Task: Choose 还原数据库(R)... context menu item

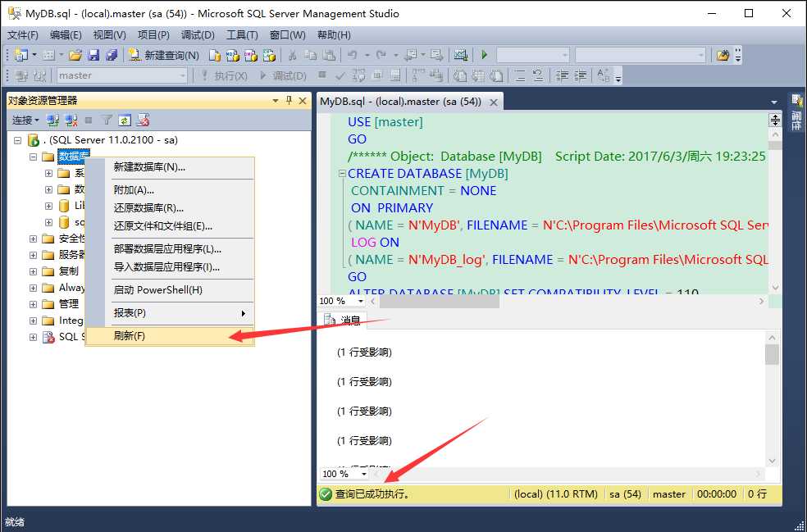Action: (x=170, y=208)
